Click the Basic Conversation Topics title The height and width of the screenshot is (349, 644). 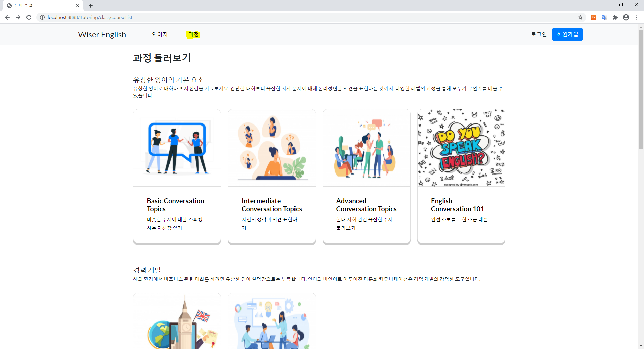pos(175,205)
